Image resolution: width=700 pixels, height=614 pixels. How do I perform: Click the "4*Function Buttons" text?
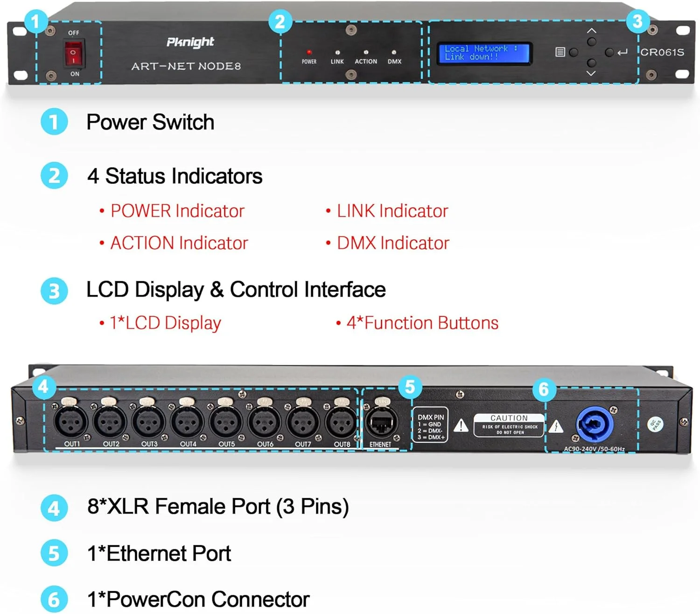(422, 323)
